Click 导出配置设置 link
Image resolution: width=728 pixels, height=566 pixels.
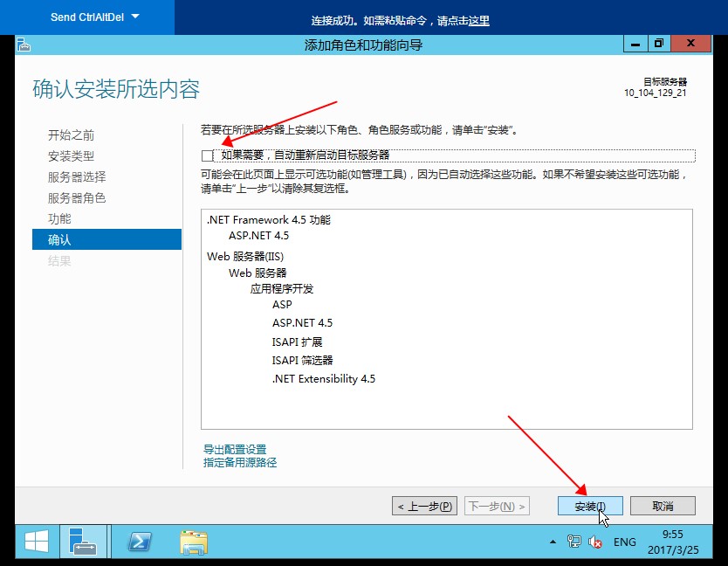point(235,449)
